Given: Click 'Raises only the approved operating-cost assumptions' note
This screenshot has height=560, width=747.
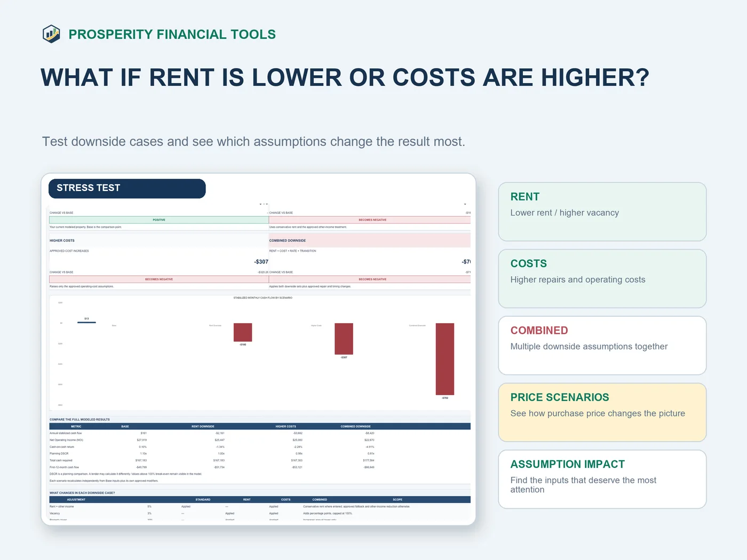Looking at the screenshot, I should [82, 286].
